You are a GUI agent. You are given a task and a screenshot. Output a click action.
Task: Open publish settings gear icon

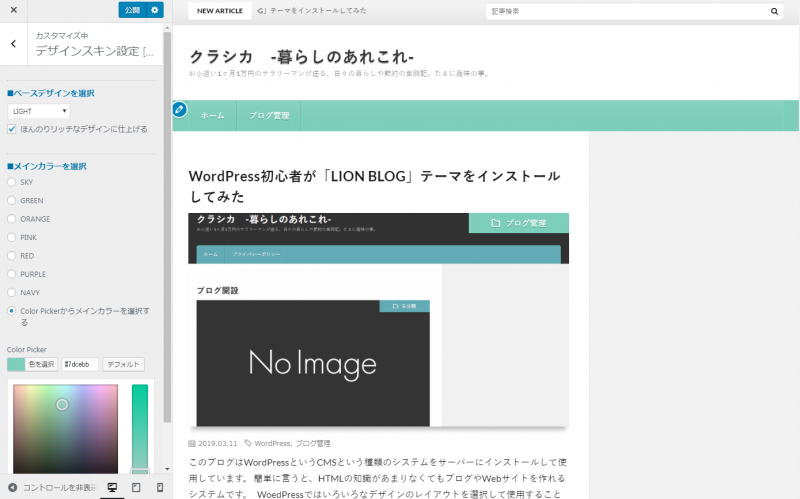point(154,10)
